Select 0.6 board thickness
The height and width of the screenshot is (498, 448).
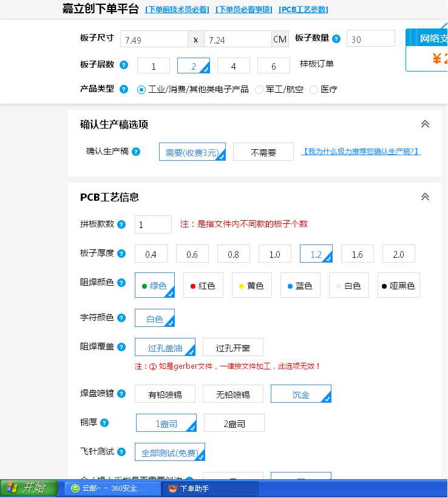coord(192,254)
